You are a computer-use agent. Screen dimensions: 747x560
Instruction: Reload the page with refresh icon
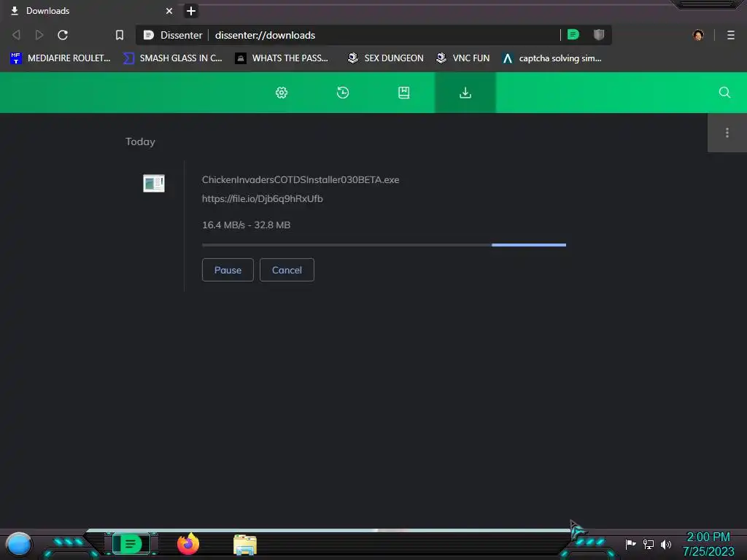[x=63, y=35]
